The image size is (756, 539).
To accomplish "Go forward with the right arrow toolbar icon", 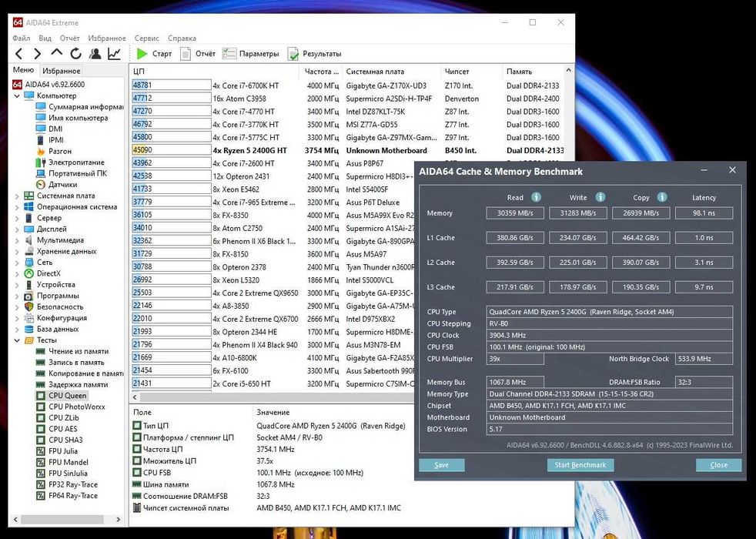I will click(38, 53).
